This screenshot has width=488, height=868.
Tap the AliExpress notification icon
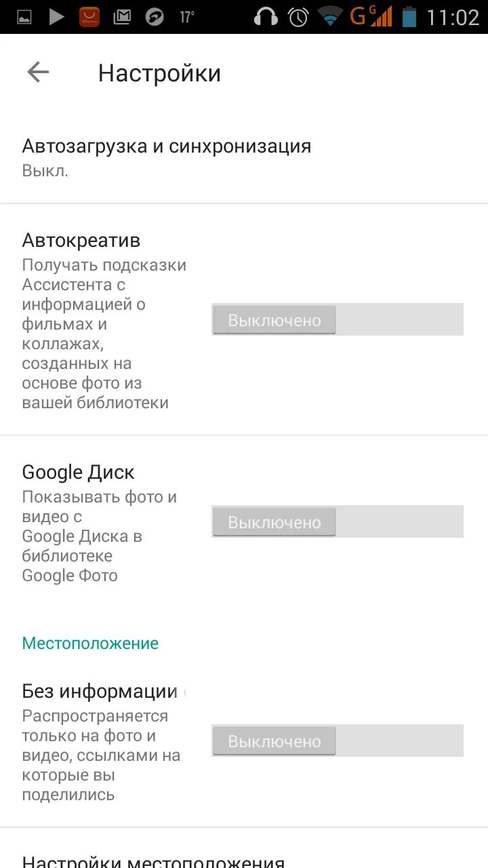point(89,16)
